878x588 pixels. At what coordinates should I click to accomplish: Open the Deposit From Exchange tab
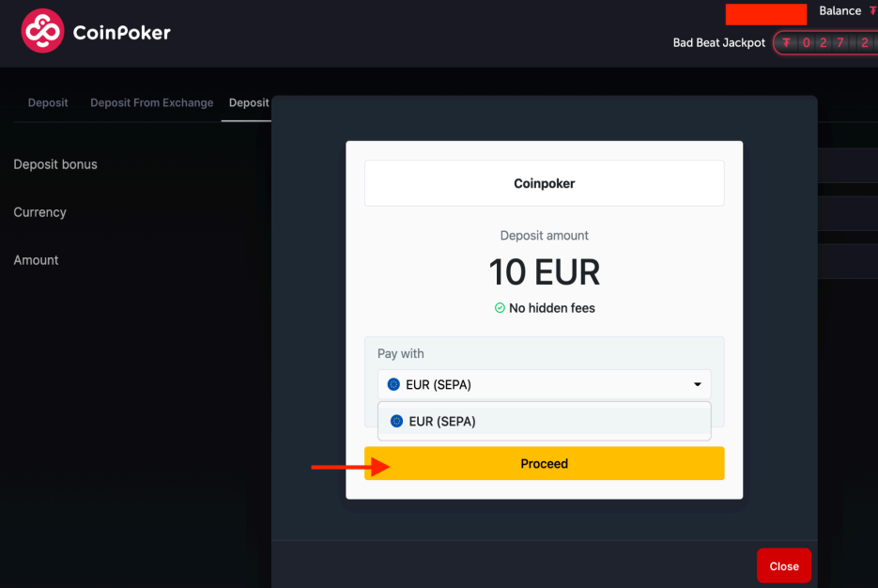(x=152, y=102)
